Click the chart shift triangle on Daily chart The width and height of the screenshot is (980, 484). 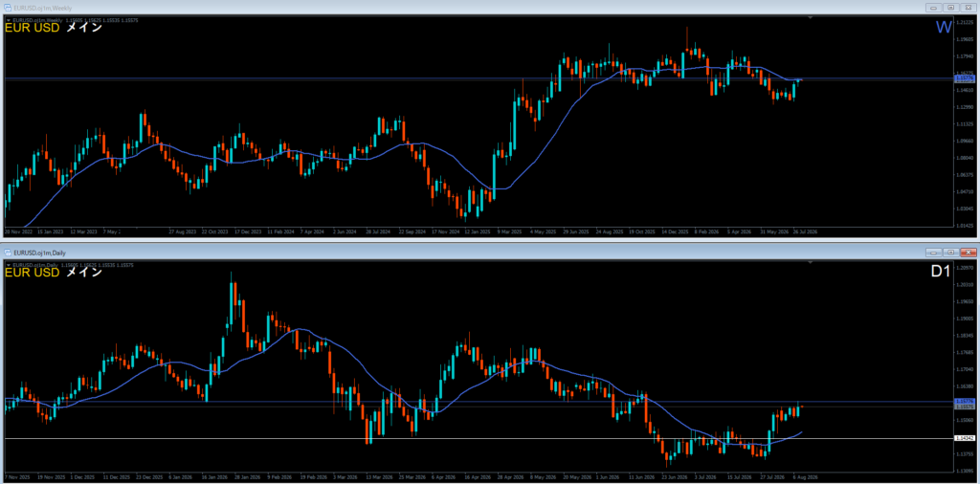tap(811, 264)
